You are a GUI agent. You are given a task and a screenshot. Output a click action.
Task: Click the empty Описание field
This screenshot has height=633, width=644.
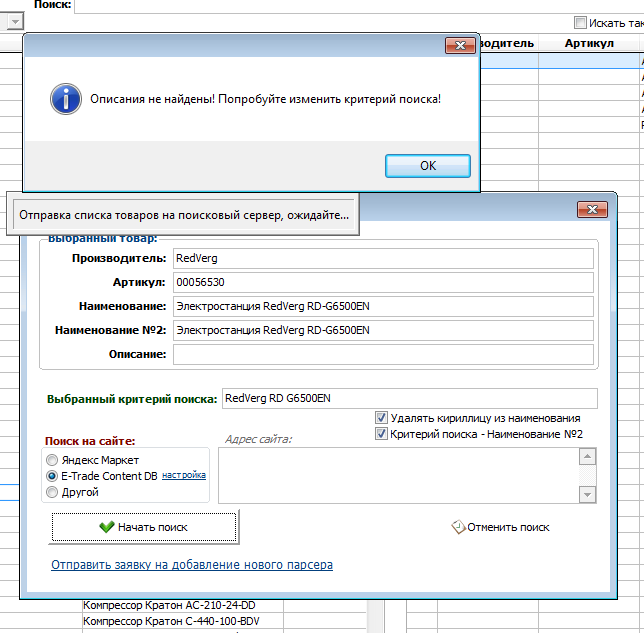tap(383, 354)
